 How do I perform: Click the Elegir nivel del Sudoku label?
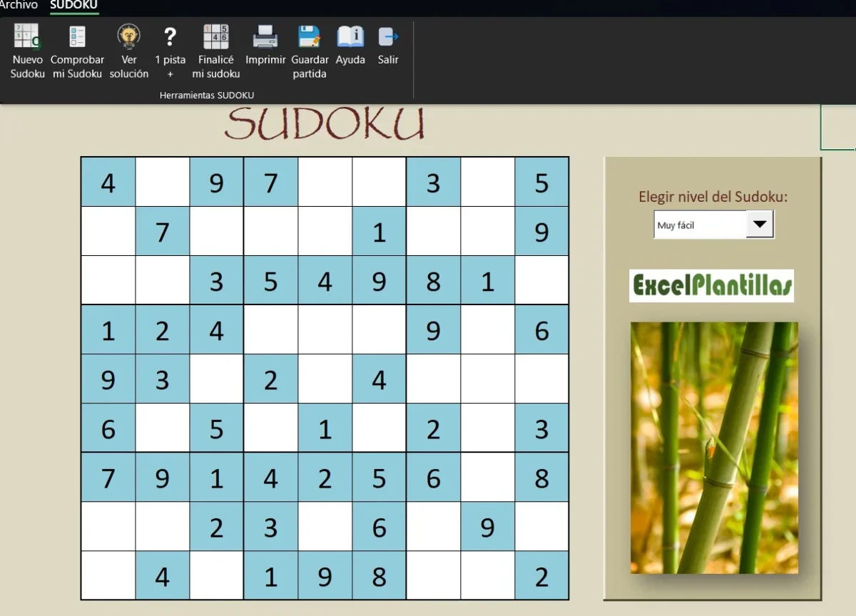click(x=711, y=197)
